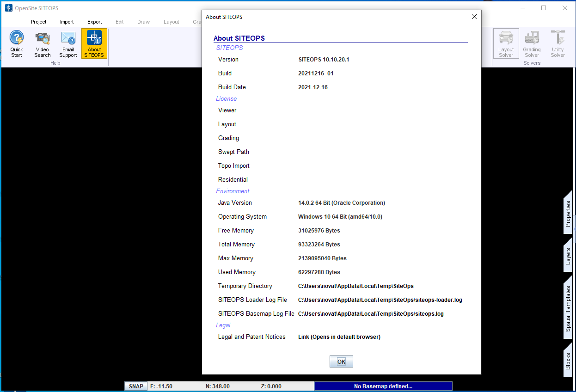576x392 pixels.
Task: Open Email Support
Action: click(x=68, y=43)
